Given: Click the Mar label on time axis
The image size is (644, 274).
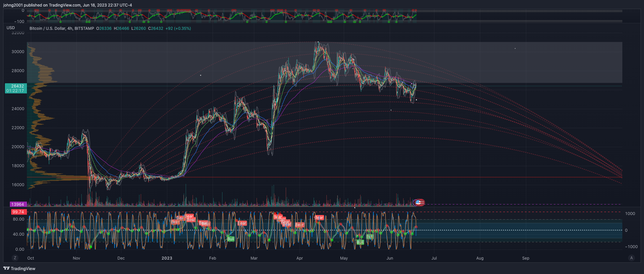Looking at the screenshot, I should coord(254,258).
